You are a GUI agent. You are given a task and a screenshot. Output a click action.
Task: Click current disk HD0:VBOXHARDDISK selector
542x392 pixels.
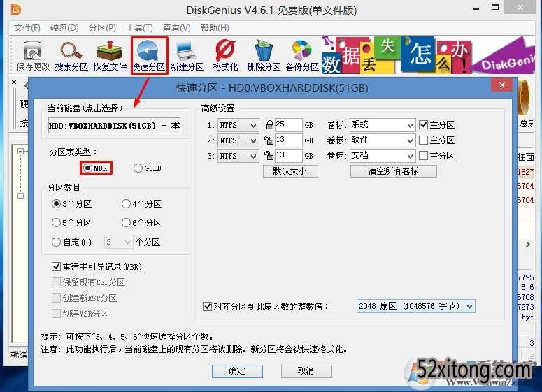[x=115, y=126]
